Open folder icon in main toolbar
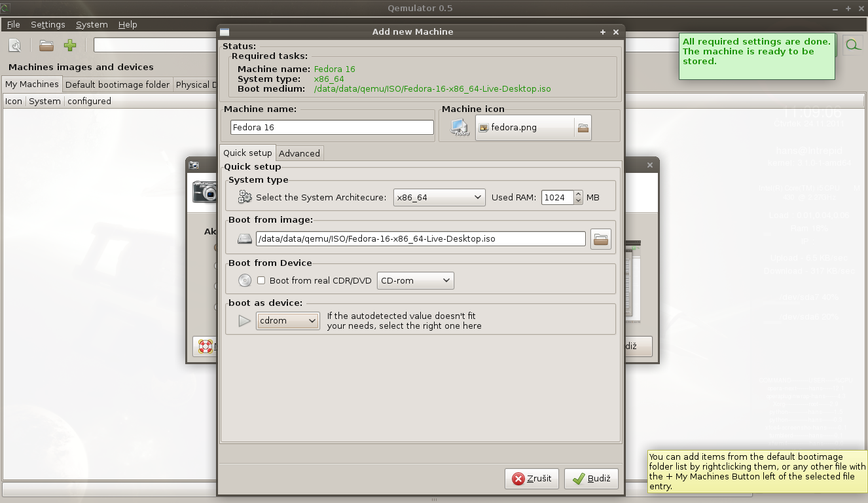 tap(46, 45)
